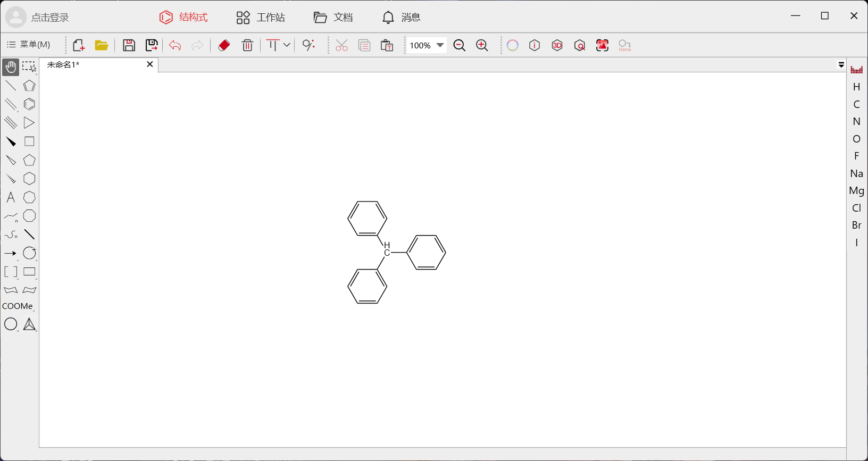Pick the cyclopropane triangle ring tool
Viewport: 868px width, 461px height.
pos(29,123)
